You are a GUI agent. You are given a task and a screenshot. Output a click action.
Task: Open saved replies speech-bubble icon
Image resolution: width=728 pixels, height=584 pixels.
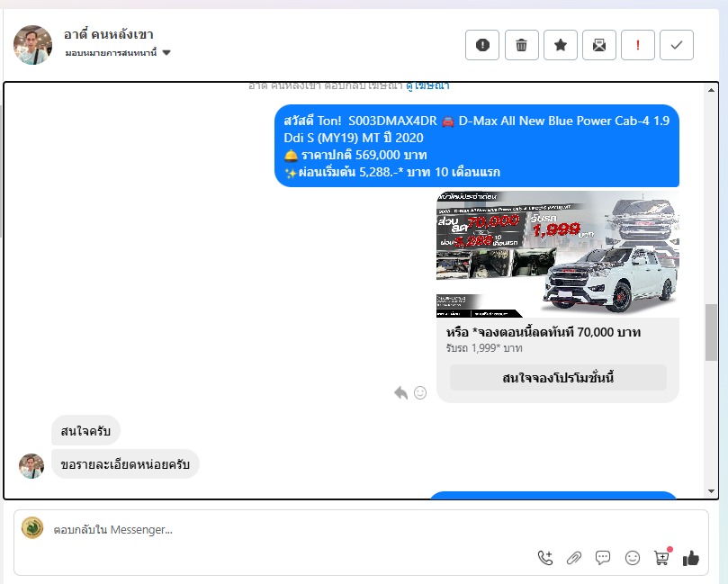pos(603,558)
